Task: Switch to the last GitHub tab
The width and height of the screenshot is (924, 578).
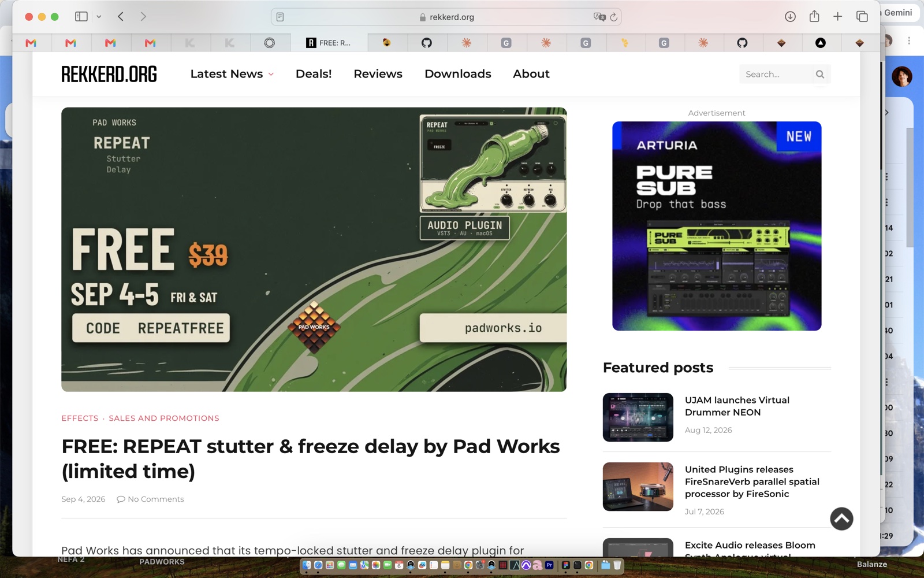Action: [x=742, y=43]
